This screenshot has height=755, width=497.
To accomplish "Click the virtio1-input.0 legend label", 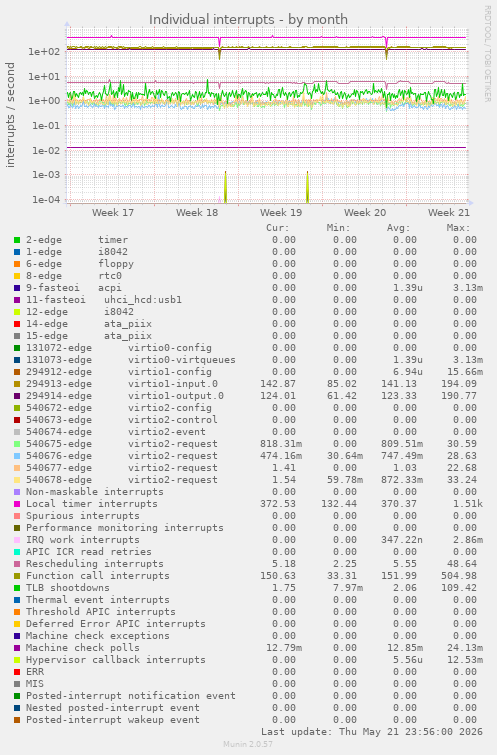I will pyautogui.click(x=173, y=384).
